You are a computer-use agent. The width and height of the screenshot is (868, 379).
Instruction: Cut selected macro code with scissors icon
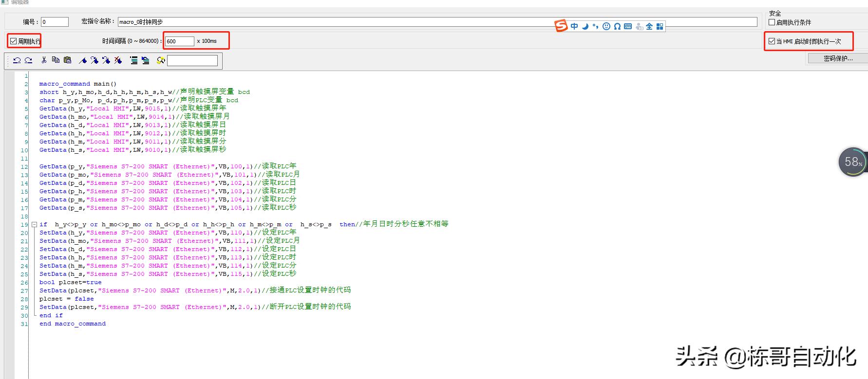coord(44,60)
